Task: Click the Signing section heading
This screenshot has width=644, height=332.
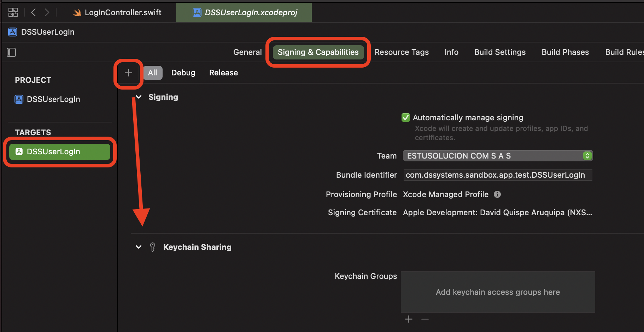Action: point(163,97)
